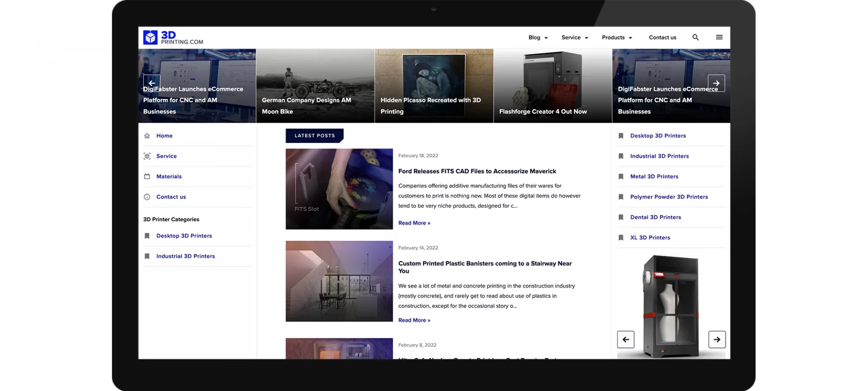Click bookmark icon beside left Industrial 3D Printers

pos(147,256)
